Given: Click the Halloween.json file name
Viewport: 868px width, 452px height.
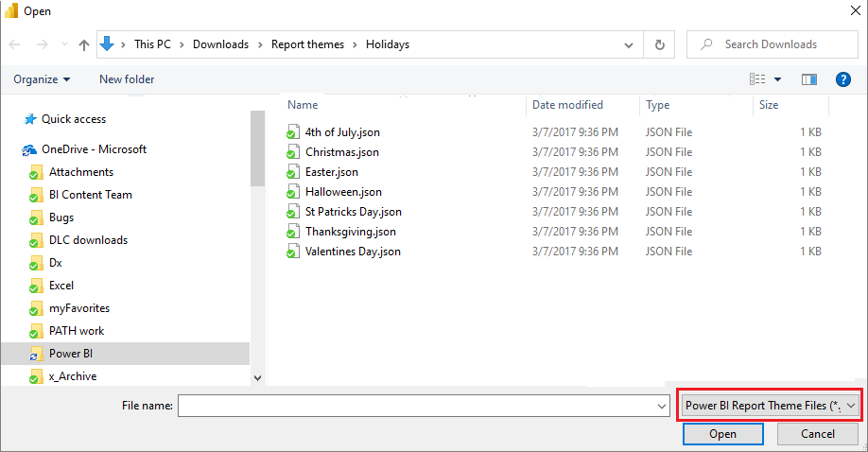Looking at the screenshot, I should (x=344, y=192).
